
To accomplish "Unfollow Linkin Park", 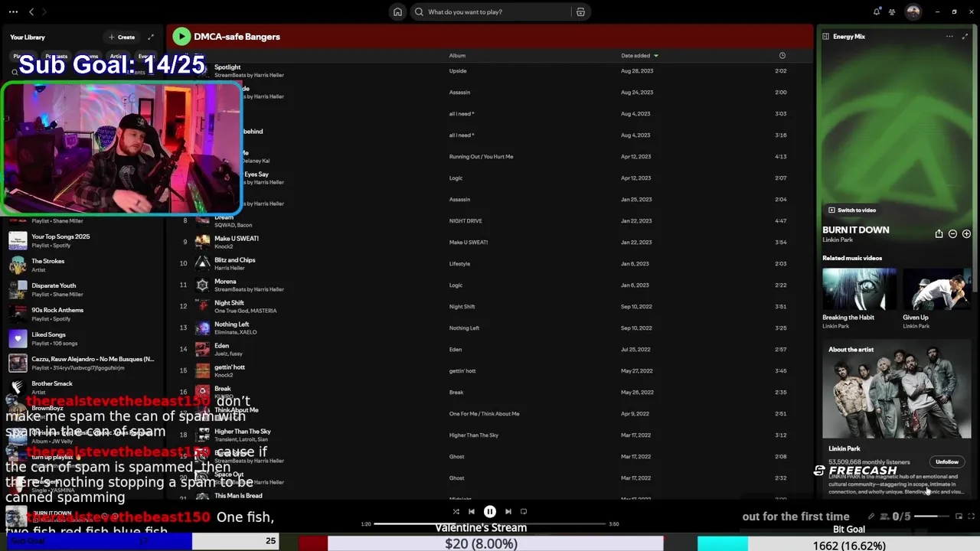I will (x=947, y=461).
